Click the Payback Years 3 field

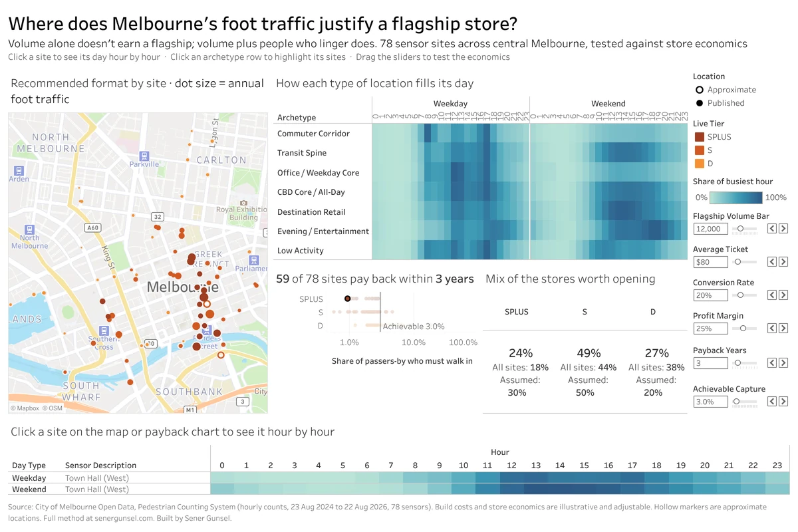click(710, 363)
